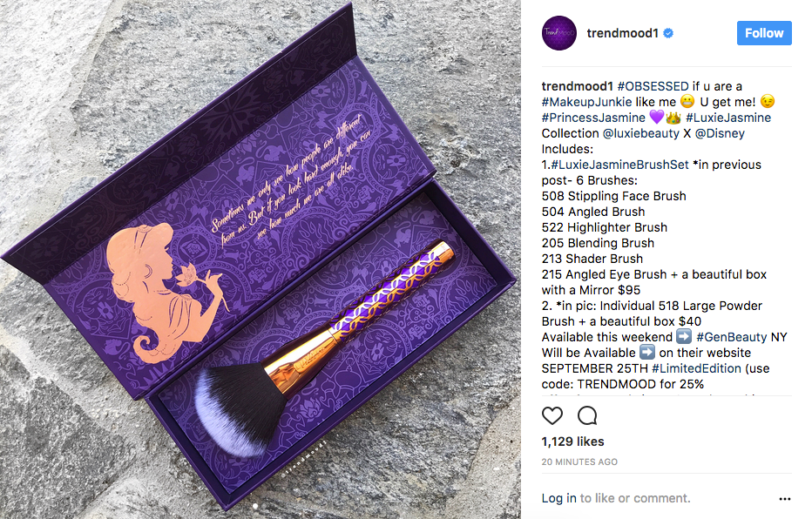Visit the @luxiebeauty profile mention
The image size is (812, 519).
tap(641, 133)
